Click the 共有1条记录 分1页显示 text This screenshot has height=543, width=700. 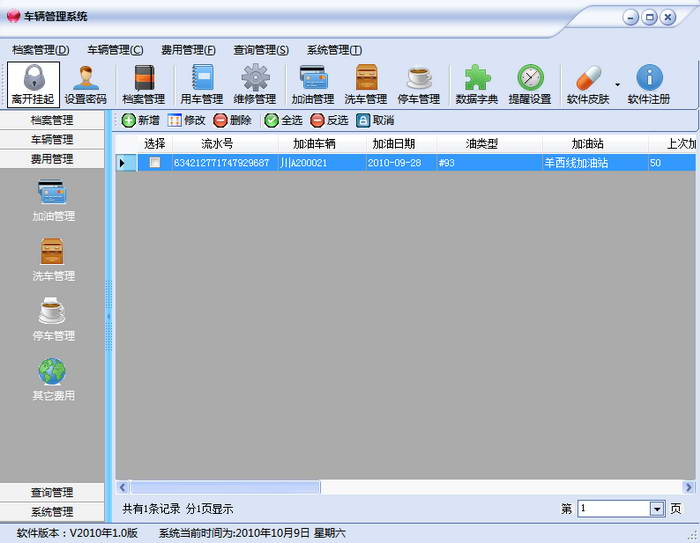[x=178, y=509]
